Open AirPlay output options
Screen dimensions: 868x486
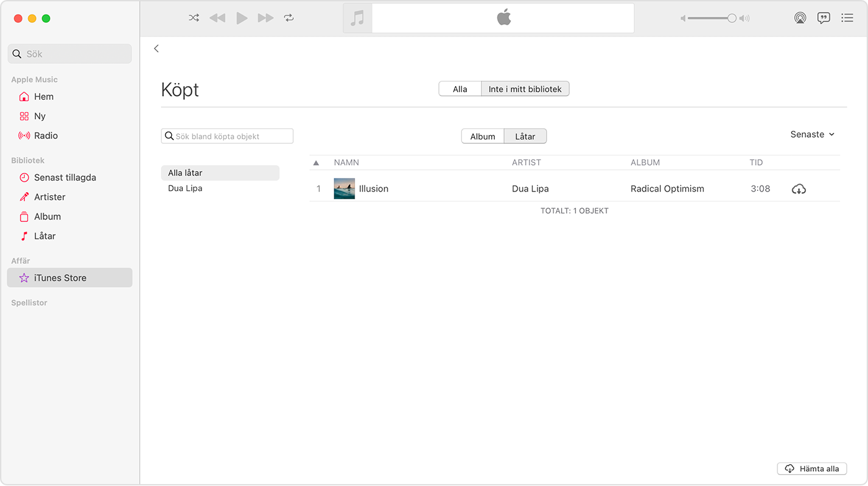[800, 18]
